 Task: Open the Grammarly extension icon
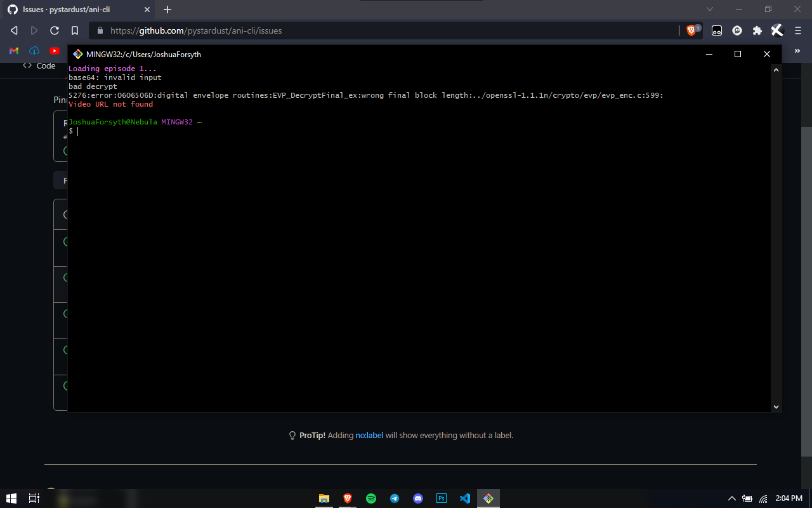pyautogui.click(x=737, y=30)
